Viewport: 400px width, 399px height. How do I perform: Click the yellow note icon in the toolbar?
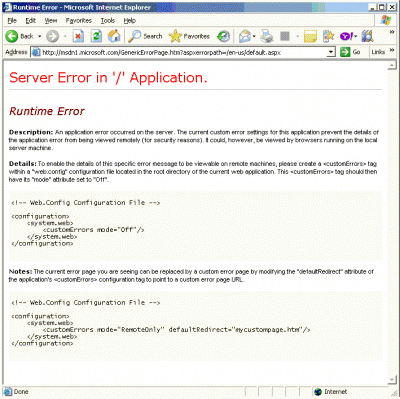click(x=310, y=36)
